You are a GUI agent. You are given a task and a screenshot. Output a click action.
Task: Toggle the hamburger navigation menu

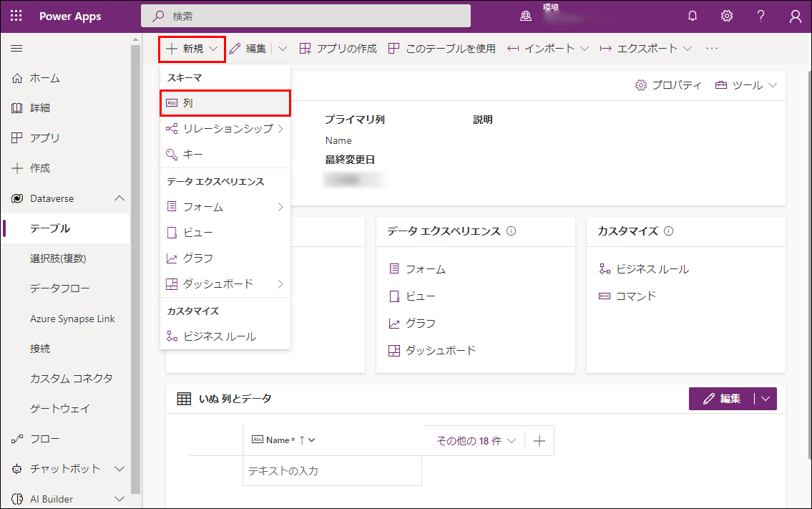point(16,48)
